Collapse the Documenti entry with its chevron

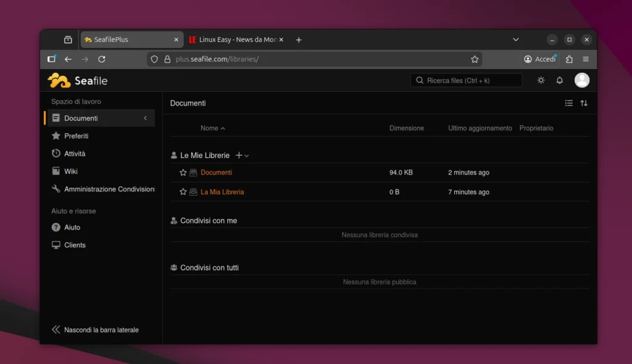(146, 118)
